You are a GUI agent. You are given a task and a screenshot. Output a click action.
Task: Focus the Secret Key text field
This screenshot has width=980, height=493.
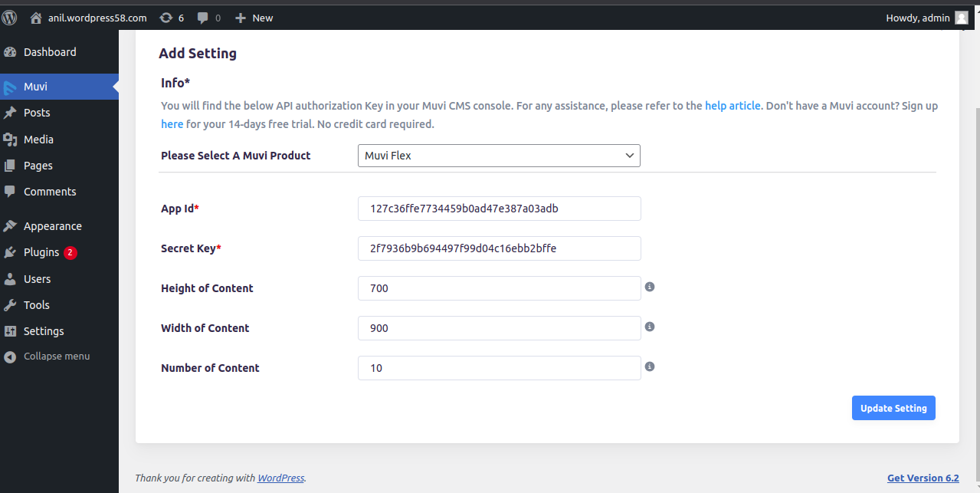click(499, 248)
